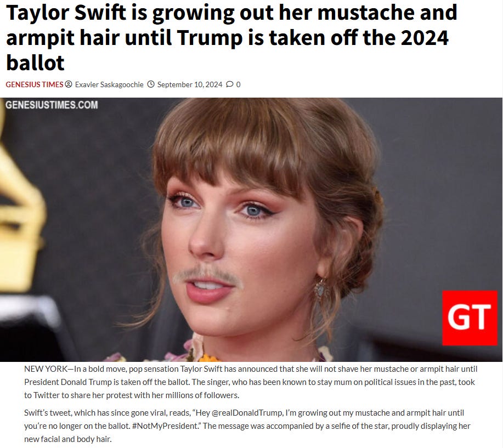
Task: Click the author profile icon
Action: [x=69, y=84]
